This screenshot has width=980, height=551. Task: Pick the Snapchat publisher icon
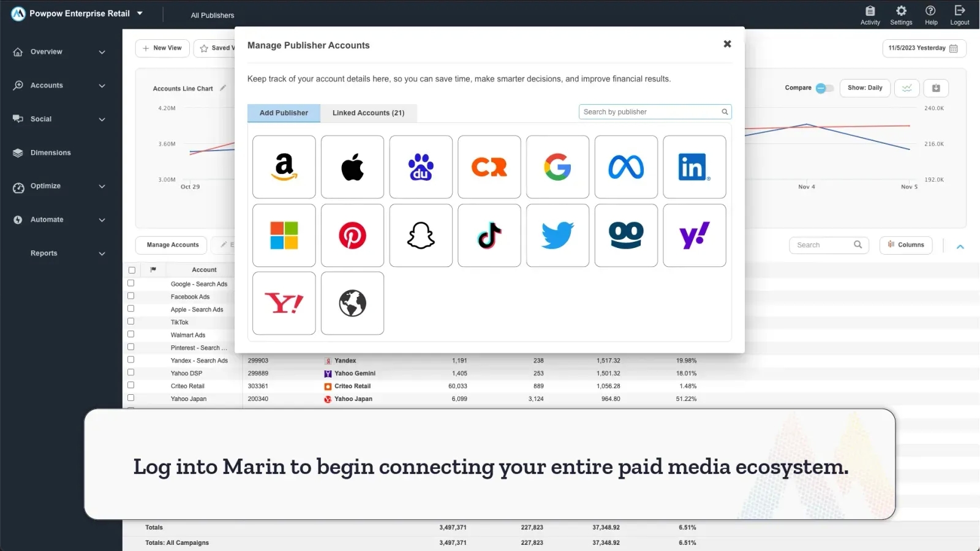pos(421,235)
